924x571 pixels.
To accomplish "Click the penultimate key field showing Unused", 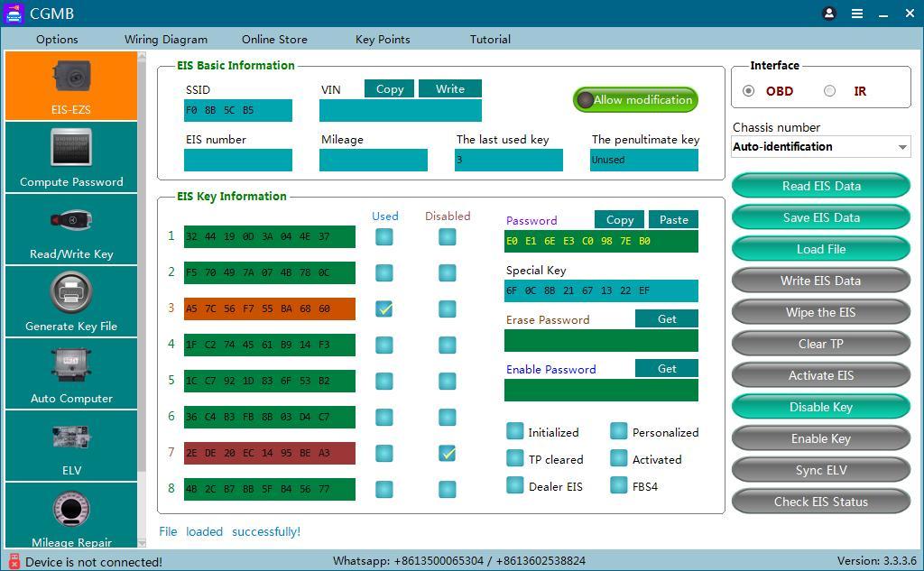I will point(644,160).
